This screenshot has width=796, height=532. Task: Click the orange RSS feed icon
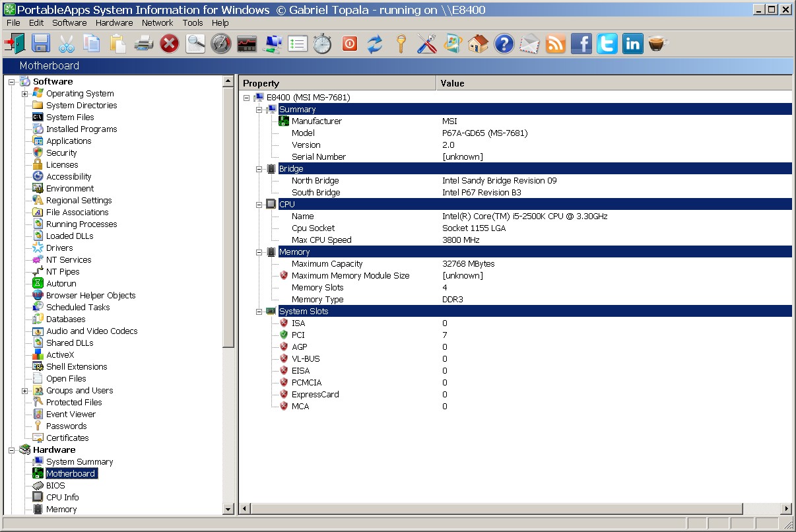[x=556, y=44]
